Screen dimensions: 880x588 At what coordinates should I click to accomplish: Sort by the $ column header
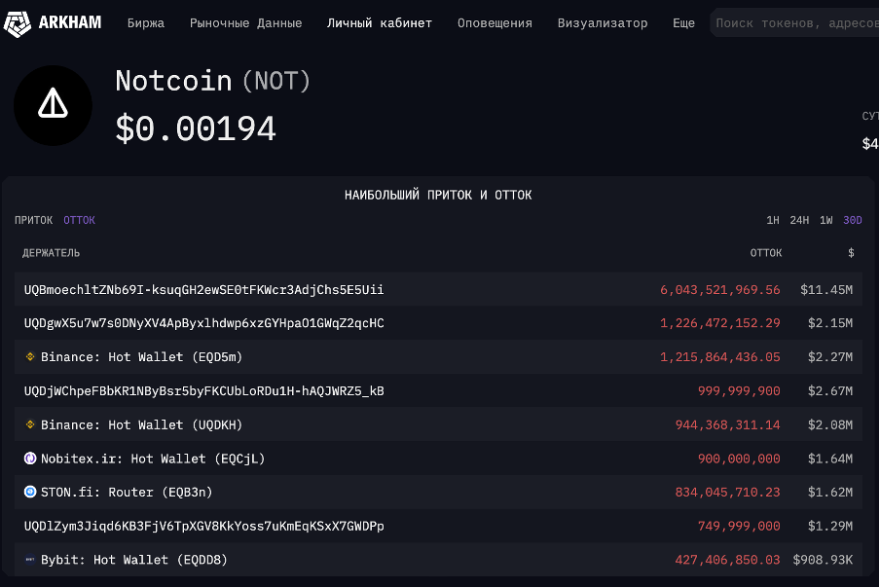851,253
